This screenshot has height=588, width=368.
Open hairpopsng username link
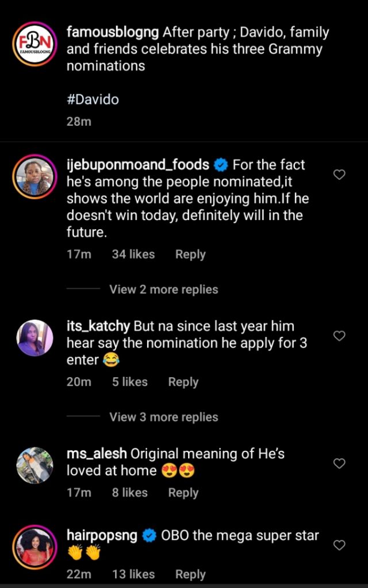coord(102,536)
